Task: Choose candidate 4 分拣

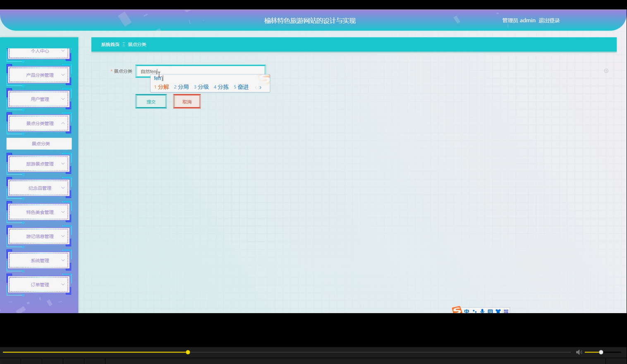Action: point(221,87)
